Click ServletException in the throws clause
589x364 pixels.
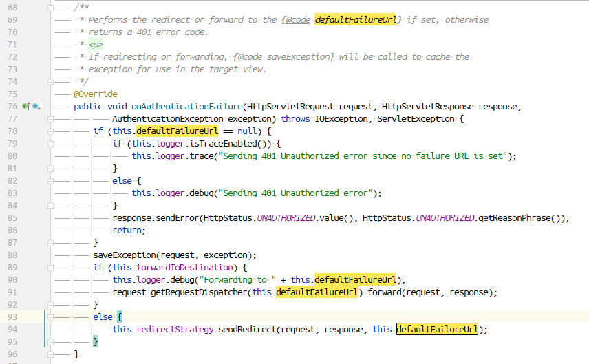(416, 119)
